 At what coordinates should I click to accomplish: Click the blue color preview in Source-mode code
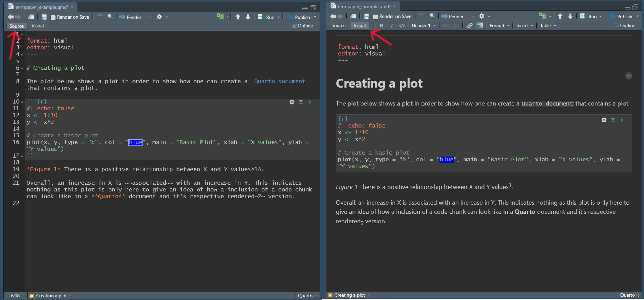[135, 142]
